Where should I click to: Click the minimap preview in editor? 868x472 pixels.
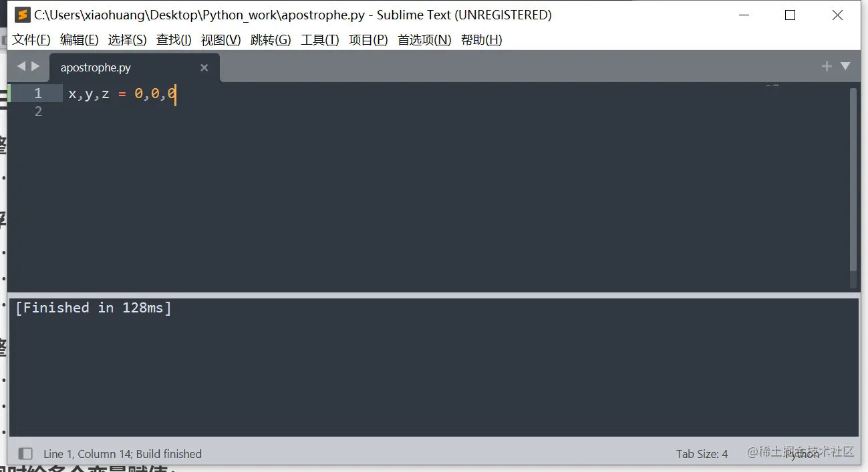(772, 85)
